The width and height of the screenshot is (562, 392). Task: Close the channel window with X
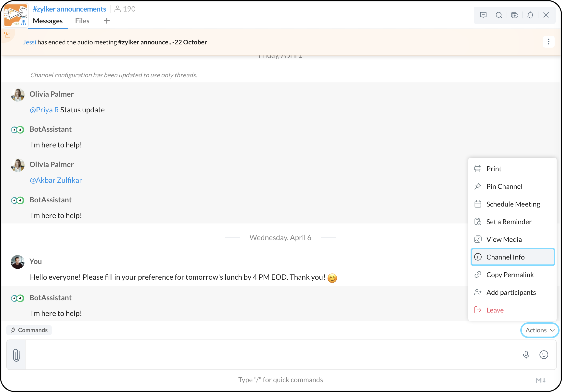(546, 15)
